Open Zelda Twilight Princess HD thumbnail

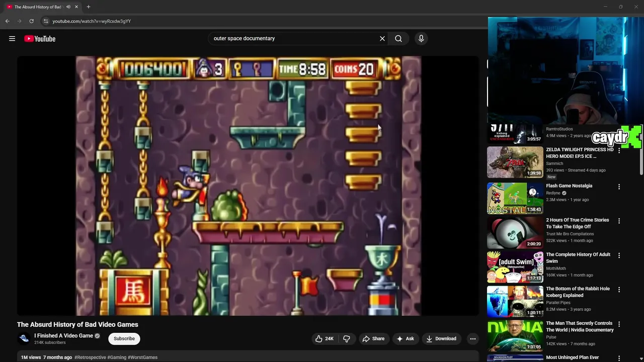[x=515, y=162]
